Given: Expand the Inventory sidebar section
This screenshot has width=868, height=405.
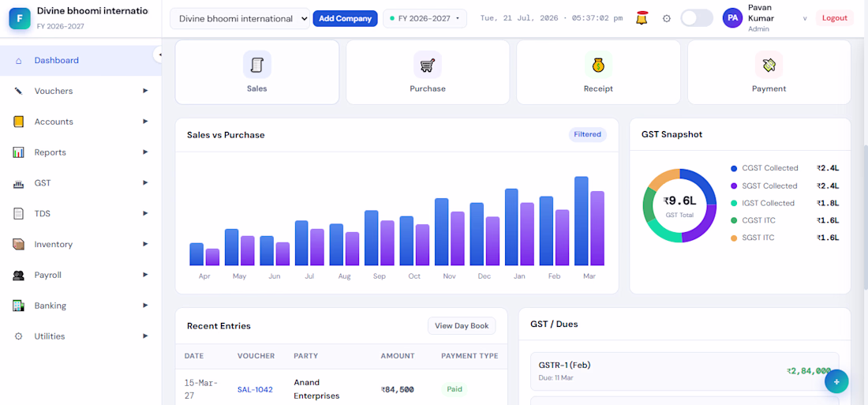Looking at the screenshot, I should [x=80, y=244].
